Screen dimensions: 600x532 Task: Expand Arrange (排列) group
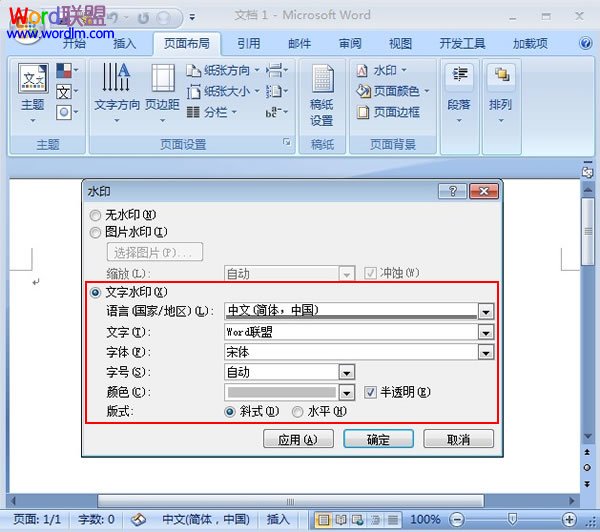click(x=501, y=93)
